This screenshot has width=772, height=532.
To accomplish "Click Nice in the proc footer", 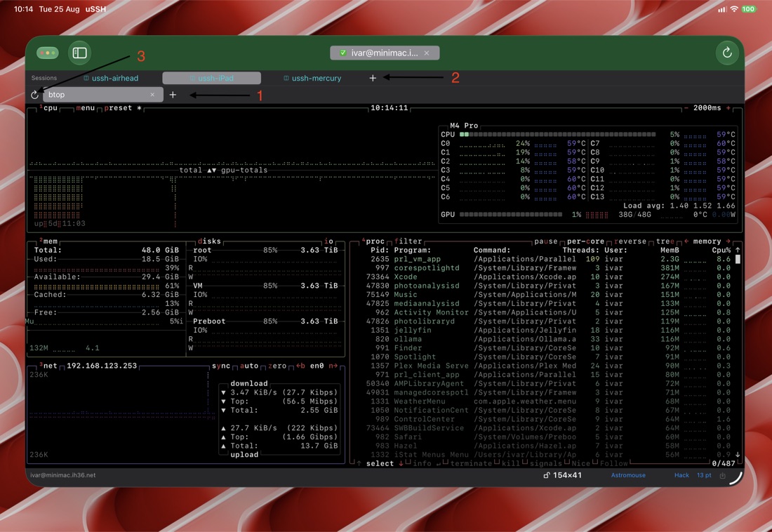I will coord(580,463).
